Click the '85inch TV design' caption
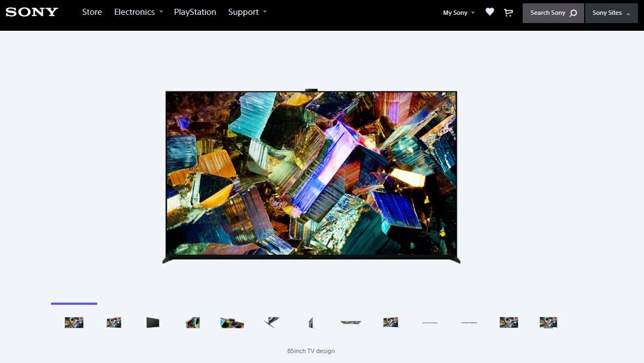Viewport: 644px width, 363px height. point(311,351)
